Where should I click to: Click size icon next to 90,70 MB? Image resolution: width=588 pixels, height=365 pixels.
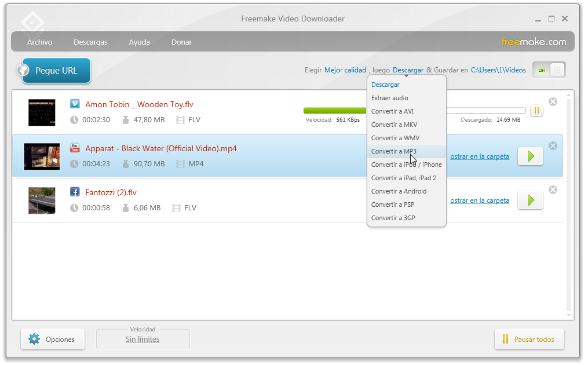(x=126, y=163)
